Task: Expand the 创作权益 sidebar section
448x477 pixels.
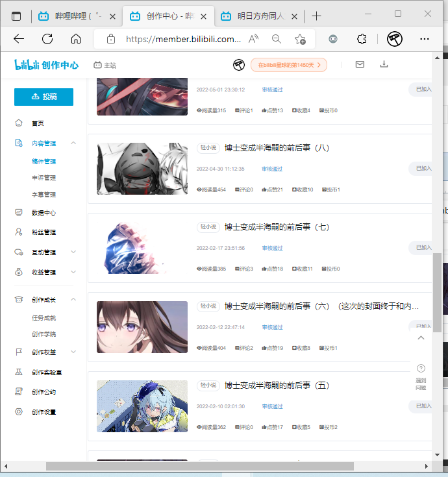Action: (73, 352)
